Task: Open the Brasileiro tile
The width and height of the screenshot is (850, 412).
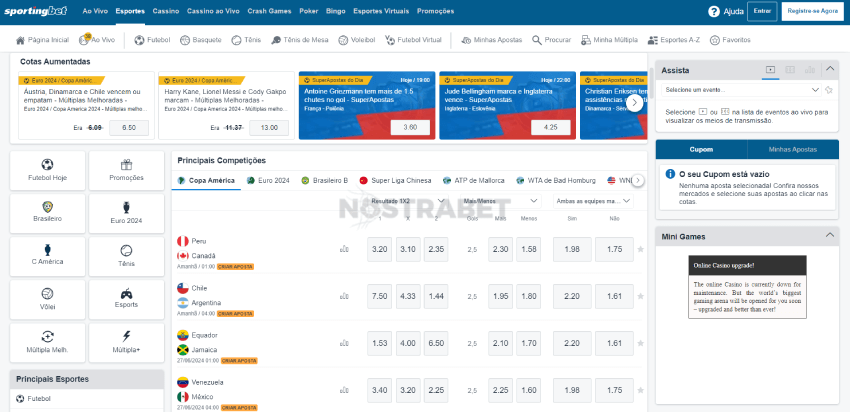Action: click(x=48, y=214)
